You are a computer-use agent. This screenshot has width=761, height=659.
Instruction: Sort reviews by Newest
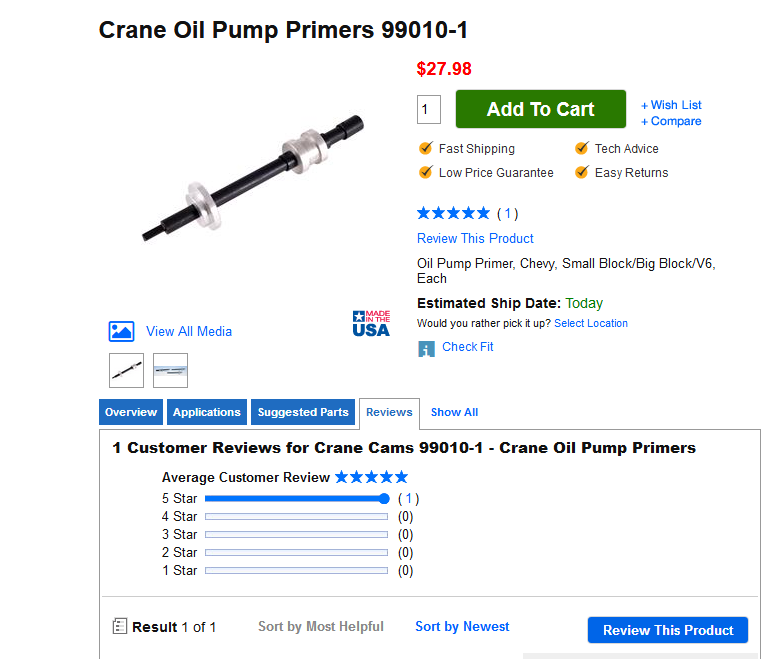point(462,627)
